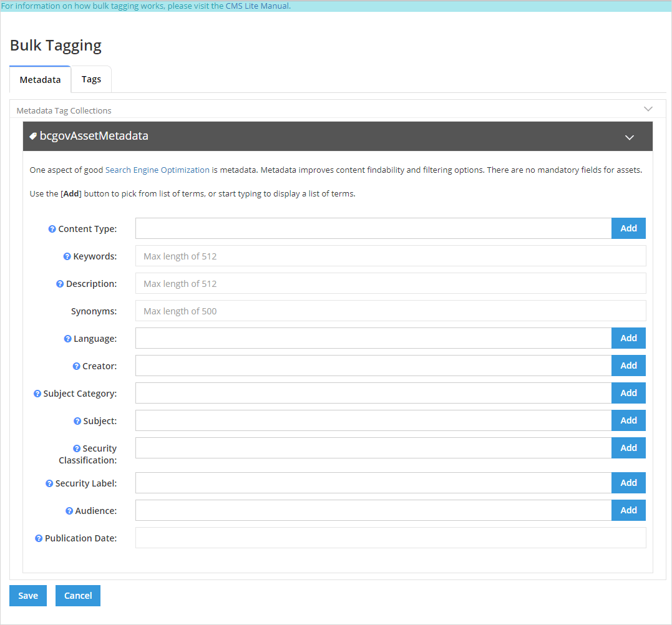Click into the Publication Date field
This screenshot has height=625, width=672.
[390, 538]
